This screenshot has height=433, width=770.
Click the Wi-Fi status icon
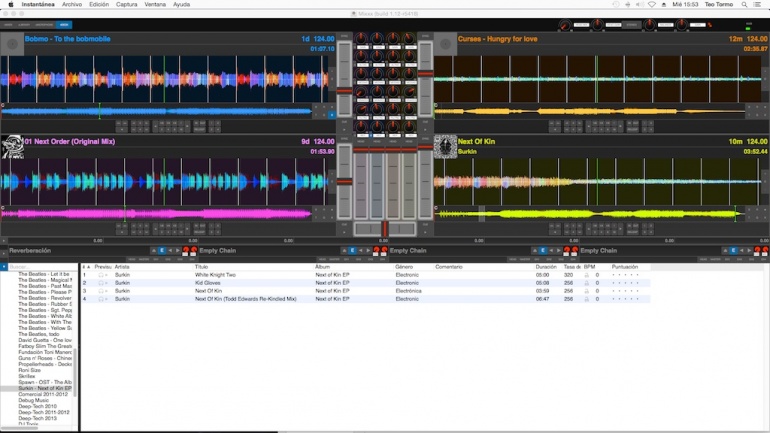click(652, 4)
